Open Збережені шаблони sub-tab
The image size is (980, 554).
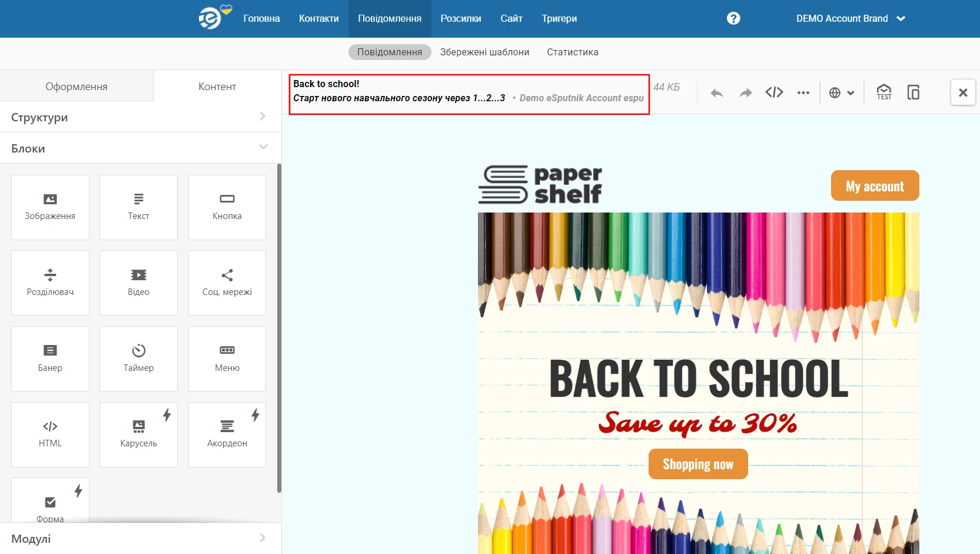pos(484,52)
